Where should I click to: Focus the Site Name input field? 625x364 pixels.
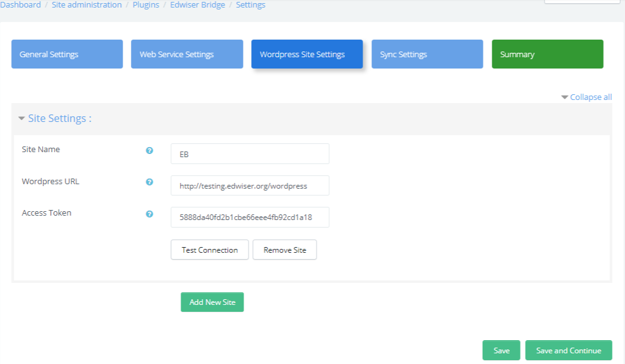coord(250,154)
